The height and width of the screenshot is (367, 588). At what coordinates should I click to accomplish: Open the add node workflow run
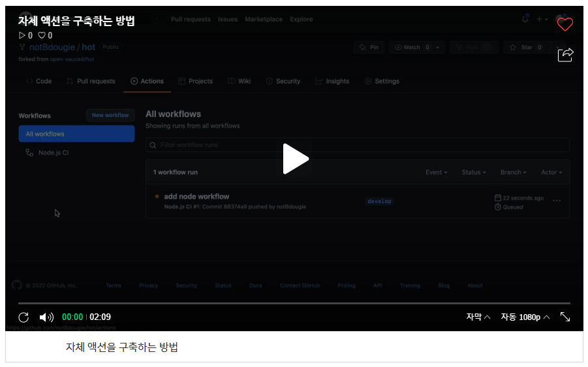click(x=196, y=197)
